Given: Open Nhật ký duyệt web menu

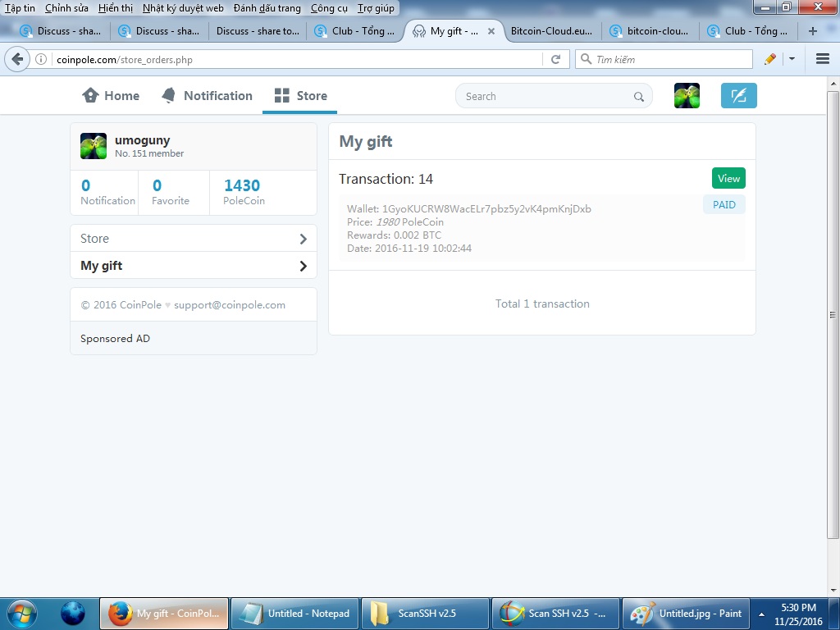Looking at the screenshot, I should [183, 8].
